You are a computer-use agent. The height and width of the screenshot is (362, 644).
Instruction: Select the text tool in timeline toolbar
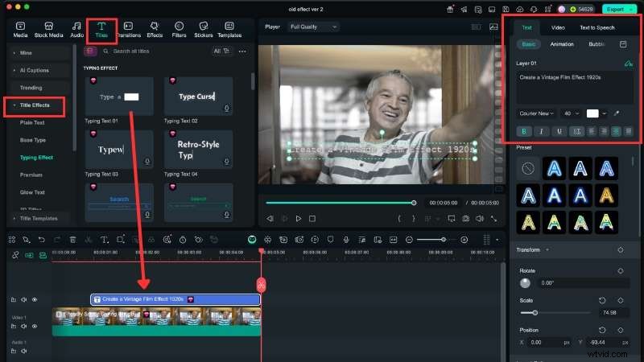(x=104, y=240)
